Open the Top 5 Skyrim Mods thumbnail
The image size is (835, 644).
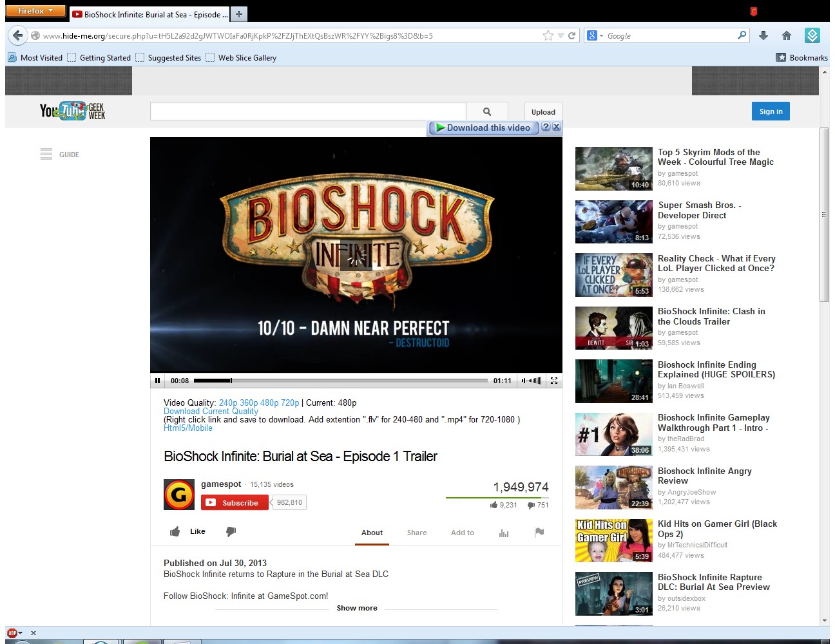pos(614,169)
